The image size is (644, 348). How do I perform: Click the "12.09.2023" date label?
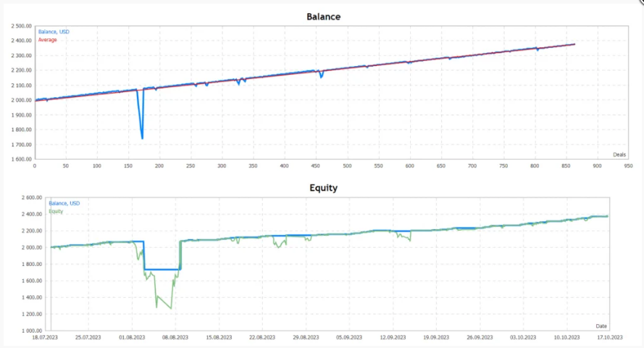click(393, 337)
